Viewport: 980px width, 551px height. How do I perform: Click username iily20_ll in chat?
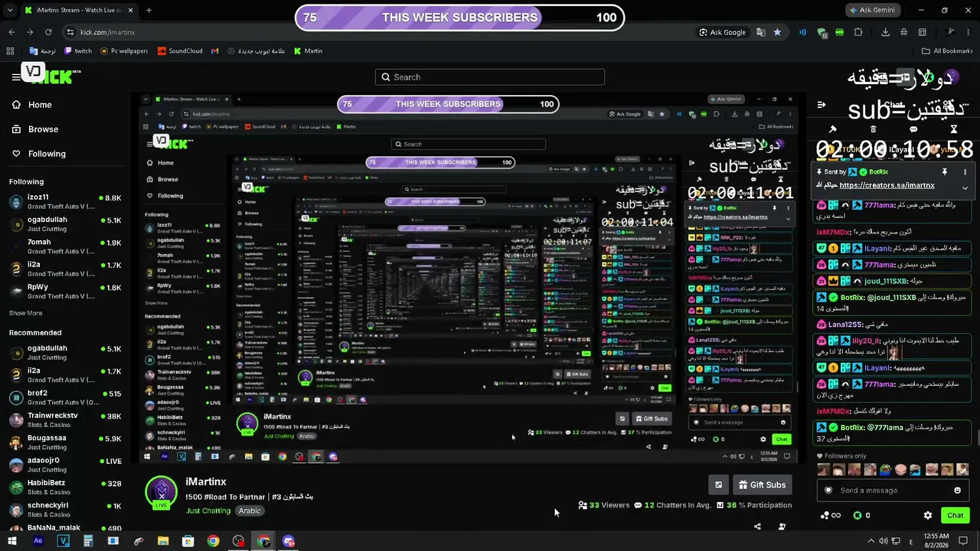pyautogui.click(x=867, y=341)
